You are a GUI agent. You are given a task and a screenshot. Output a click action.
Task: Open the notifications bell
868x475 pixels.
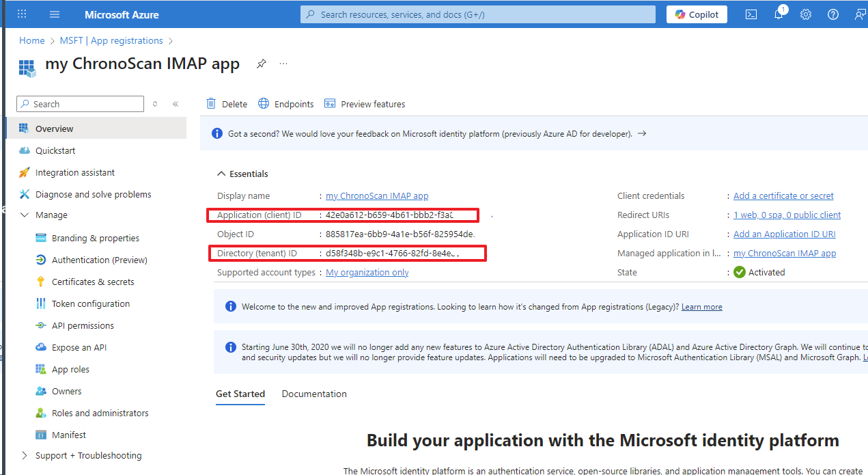coord(779,14)
